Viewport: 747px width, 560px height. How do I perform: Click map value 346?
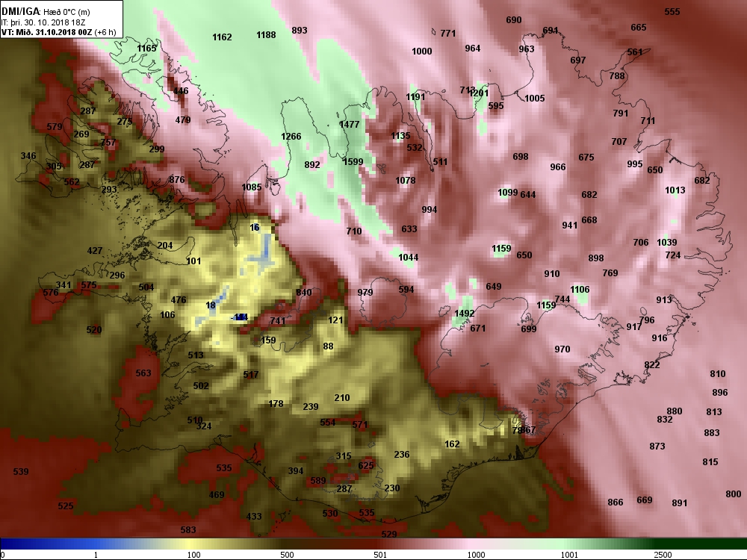(x=28, y=156)
